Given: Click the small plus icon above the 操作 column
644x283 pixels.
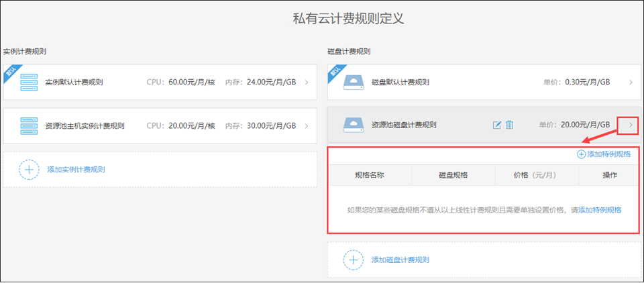Looking at the screenshot, I should point(581,154).
